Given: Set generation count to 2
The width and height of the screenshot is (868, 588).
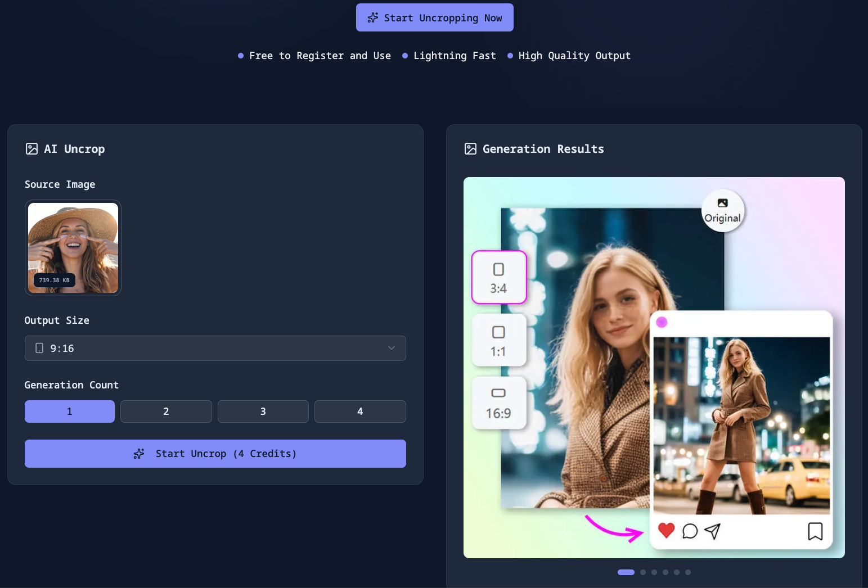Looking at the screenshot, I should coord(166,411).
